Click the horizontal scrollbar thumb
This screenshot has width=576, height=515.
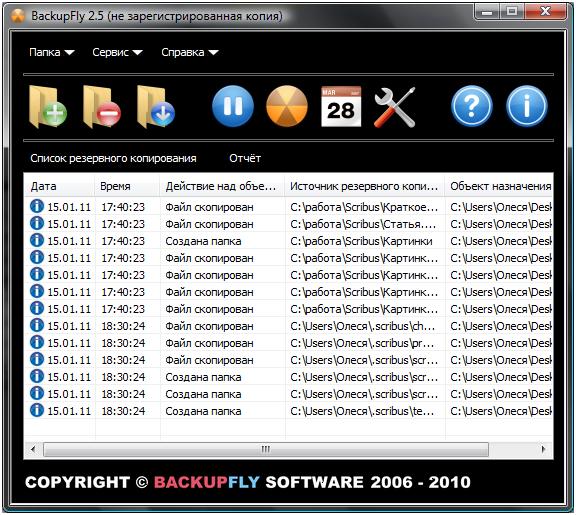[x=266, y=449]
